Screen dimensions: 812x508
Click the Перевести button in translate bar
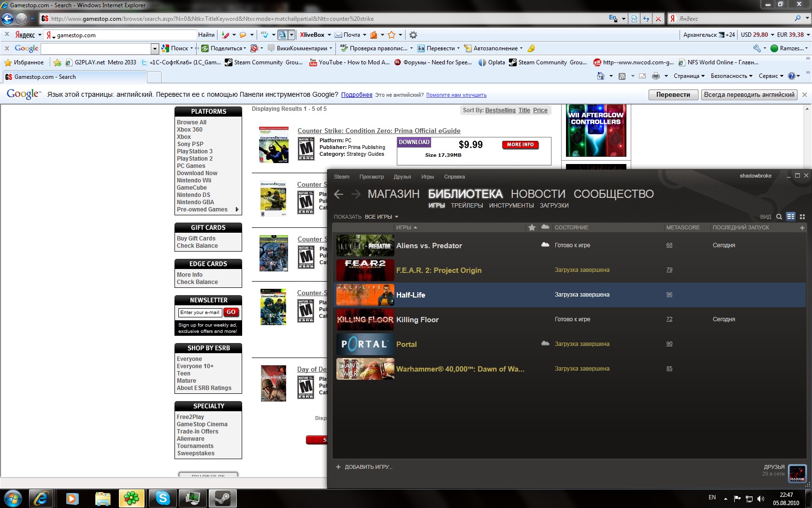(673, 95)
